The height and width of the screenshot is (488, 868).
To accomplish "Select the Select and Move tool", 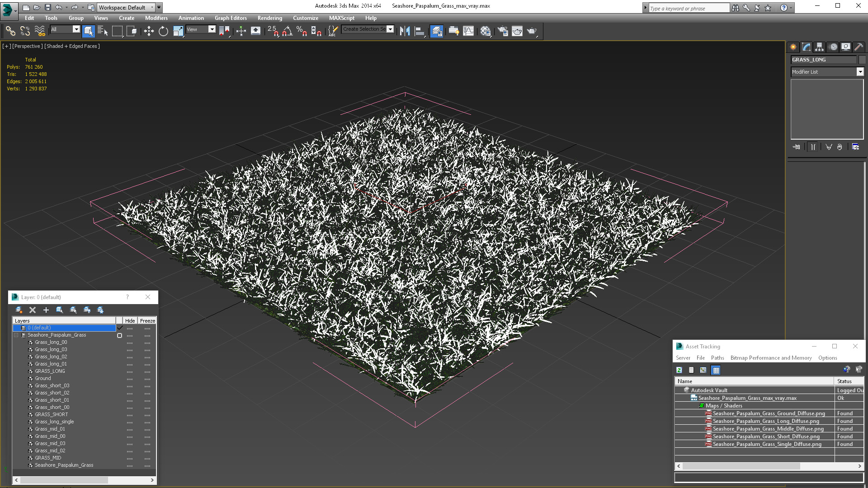I will click(x=149, y=31).
